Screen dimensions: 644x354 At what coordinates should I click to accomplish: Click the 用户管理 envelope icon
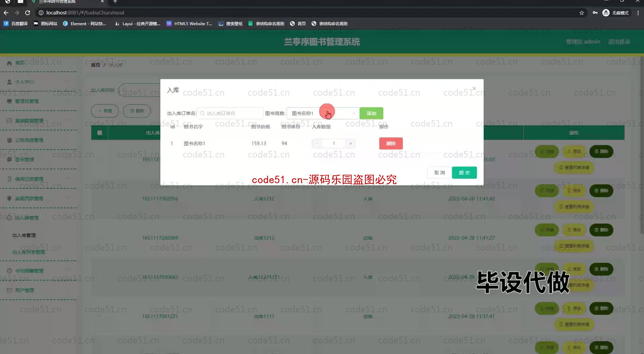click(9, 290)
